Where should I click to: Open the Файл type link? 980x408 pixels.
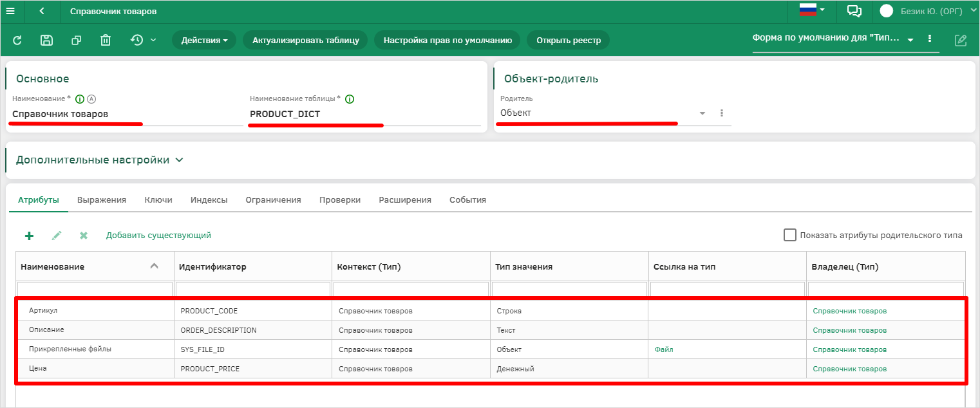coord(664,349)
